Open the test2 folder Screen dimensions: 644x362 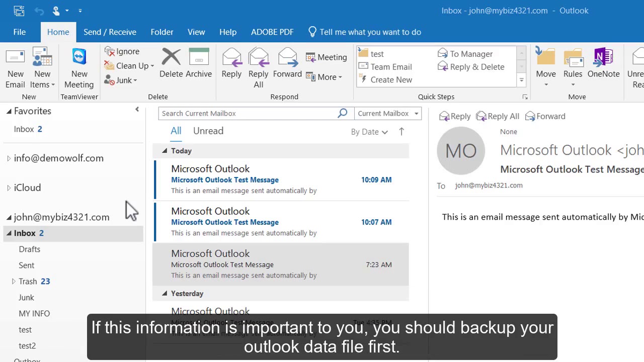click(27, 346)
